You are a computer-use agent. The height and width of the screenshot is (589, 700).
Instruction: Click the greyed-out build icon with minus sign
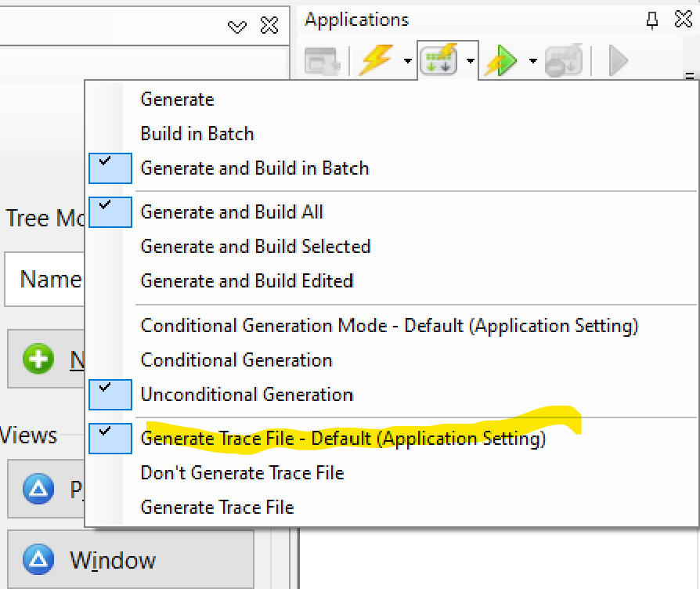564,61
